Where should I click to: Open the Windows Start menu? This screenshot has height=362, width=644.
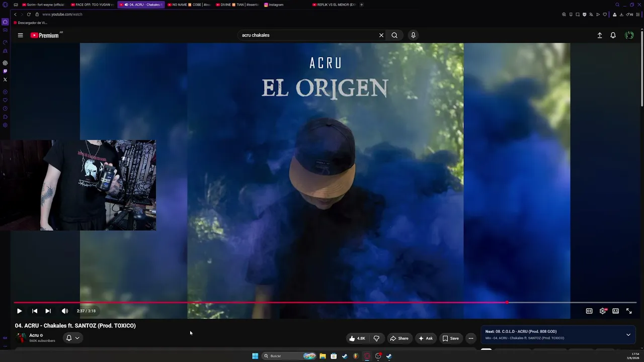coord(255,356)
